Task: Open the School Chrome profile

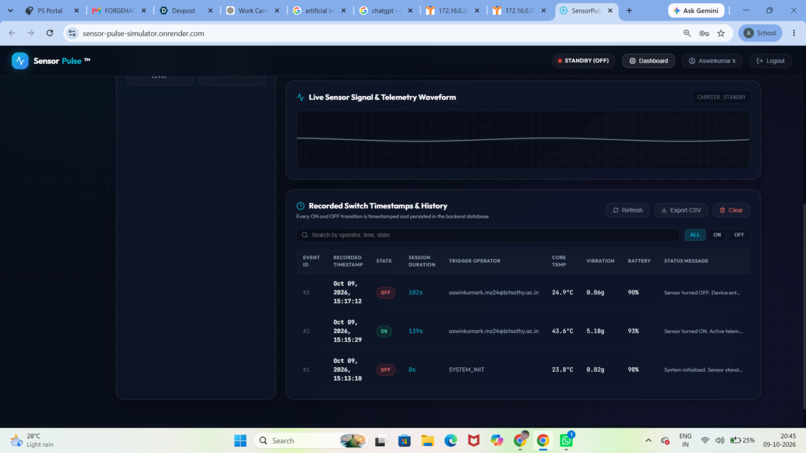Action: pyautogui.click(x=760, y=33)
